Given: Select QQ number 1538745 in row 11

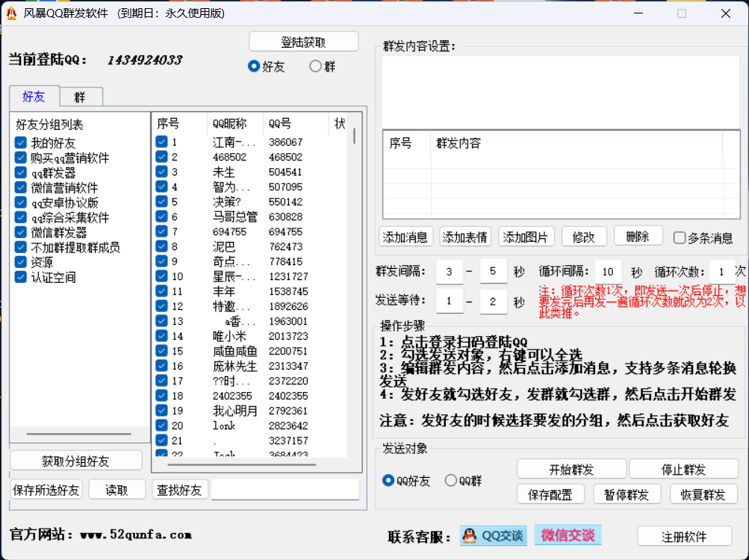Looking at the screenshot, I should (288, 291).
